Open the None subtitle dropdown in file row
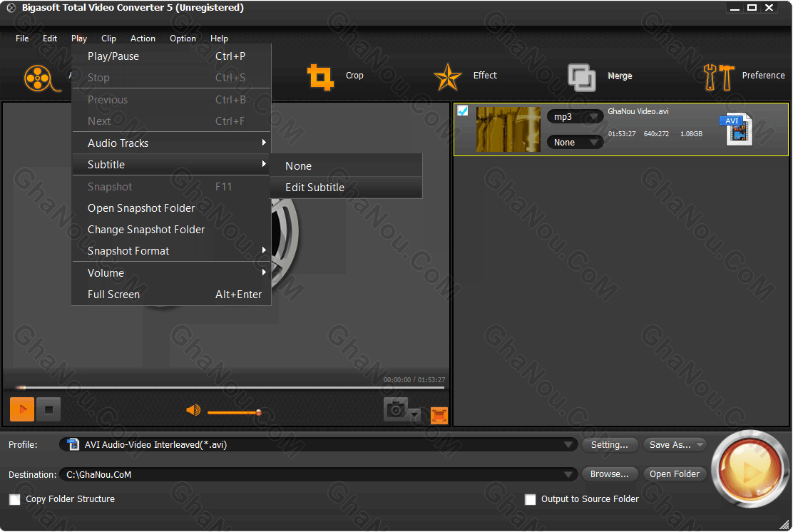Screen dimensions: 793x532 tap(575, 142)
